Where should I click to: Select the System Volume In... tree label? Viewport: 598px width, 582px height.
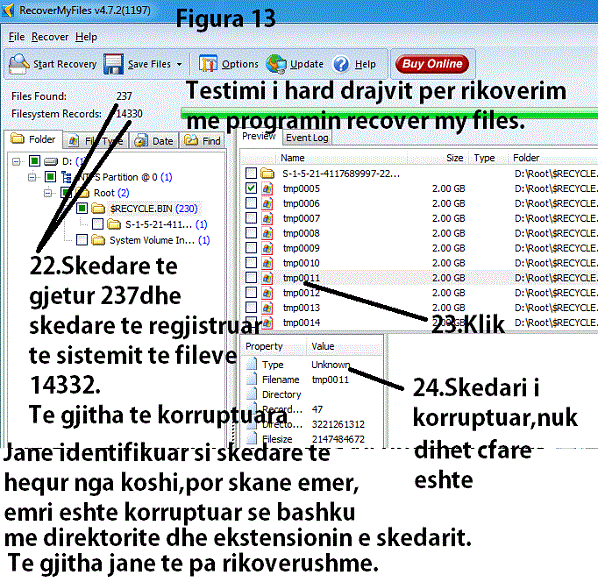[x=159, y=240]
